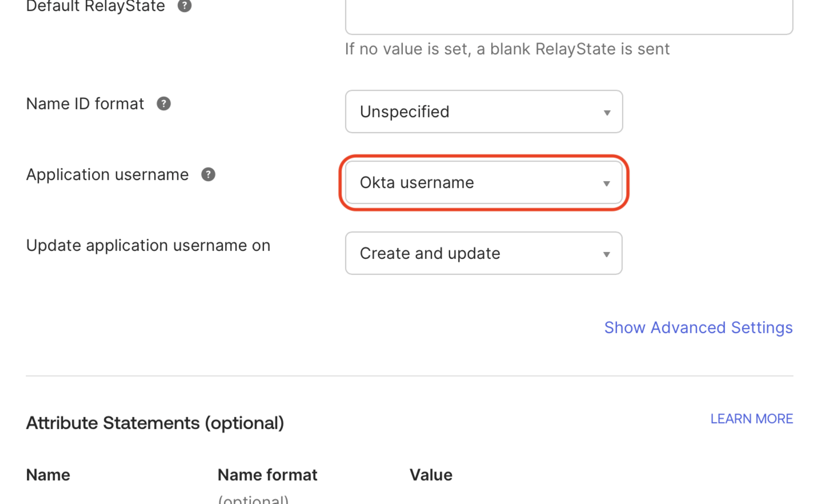Click the Attribute Statements (optional) section heading
The width and height of the screenshot is (817, 504).
(x=154, y=423)
